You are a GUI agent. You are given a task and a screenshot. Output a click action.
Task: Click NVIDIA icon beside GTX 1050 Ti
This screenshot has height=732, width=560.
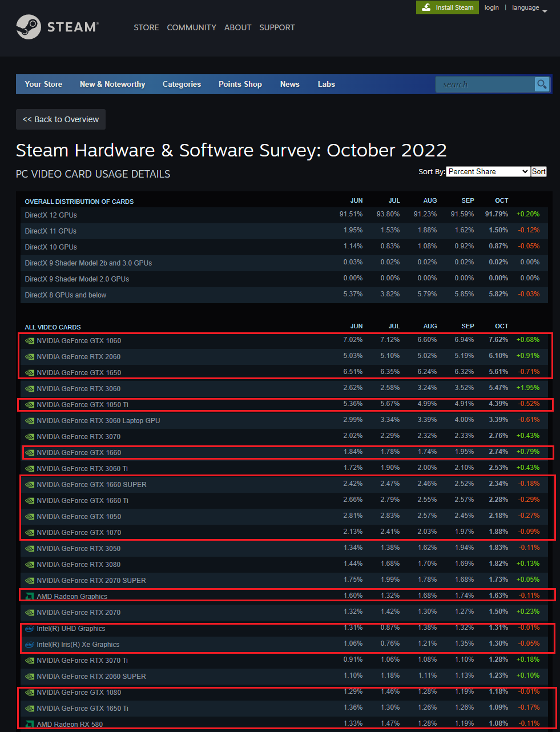pos(30,405)
